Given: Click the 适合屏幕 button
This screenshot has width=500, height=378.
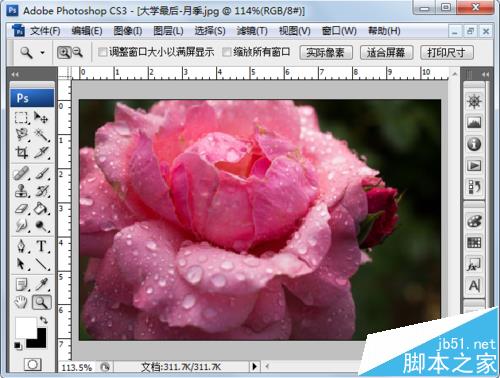Looking at the screenshot, I should tap(386, 52).
